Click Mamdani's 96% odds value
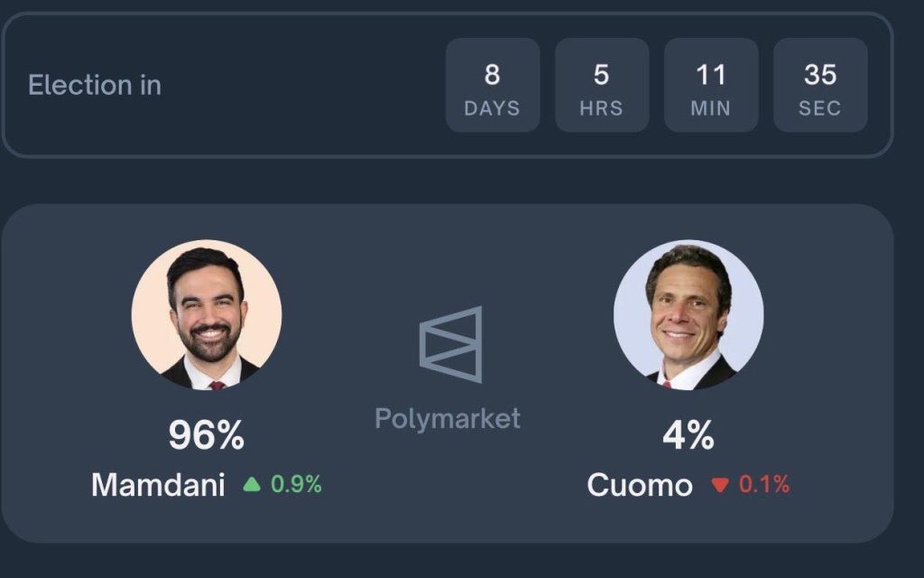 (x=207, y=436)
